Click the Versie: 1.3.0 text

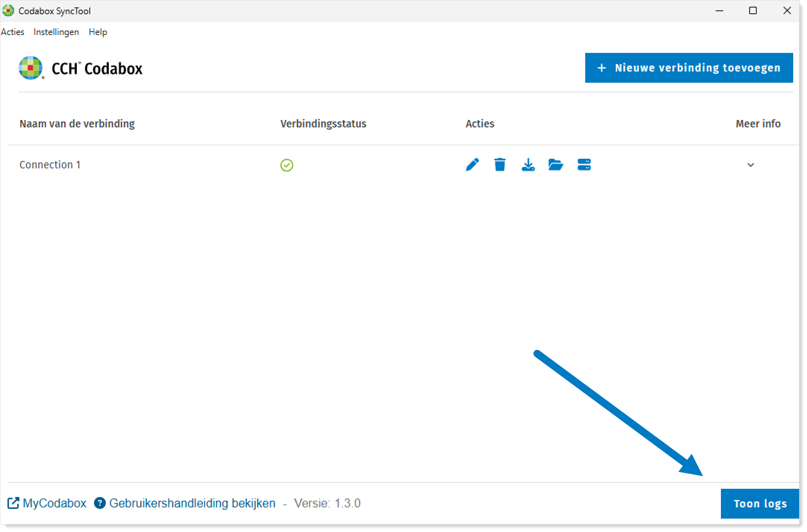point(327,503)
